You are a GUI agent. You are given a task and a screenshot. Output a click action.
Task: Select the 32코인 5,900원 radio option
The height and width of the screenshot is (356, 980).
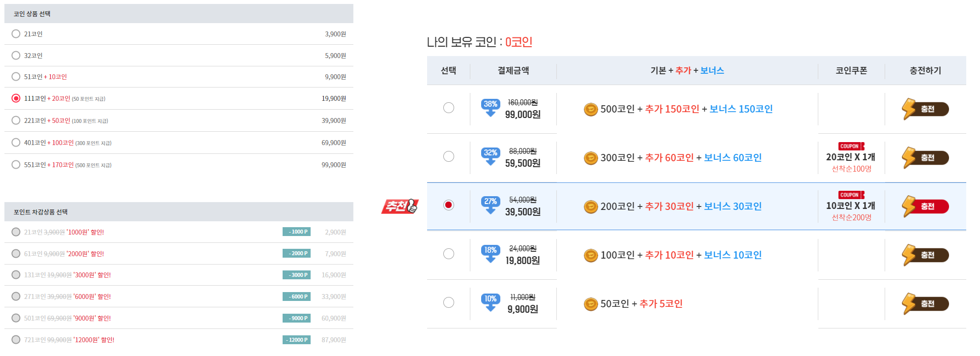[16, 56]
